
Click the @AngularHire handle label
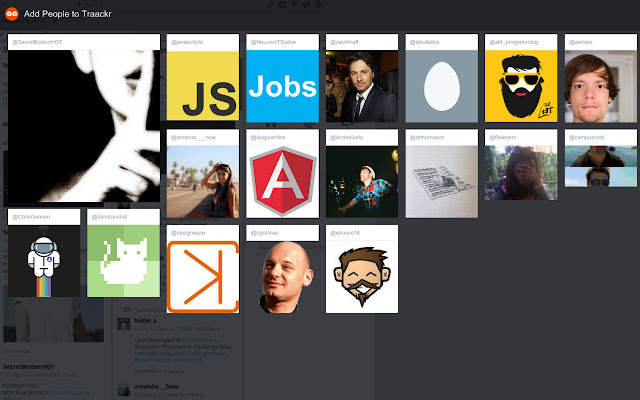(268, 138)
